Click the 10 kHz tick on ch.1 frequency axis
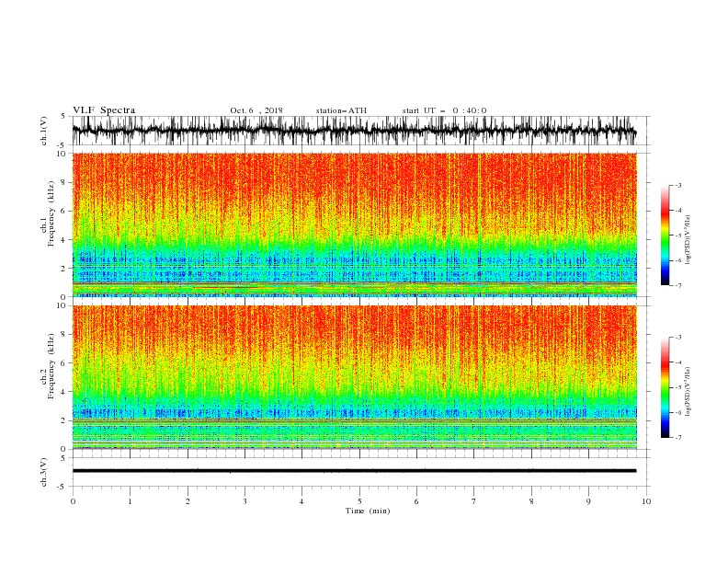Viewport: 728px width, 563px height. point(62,154)
